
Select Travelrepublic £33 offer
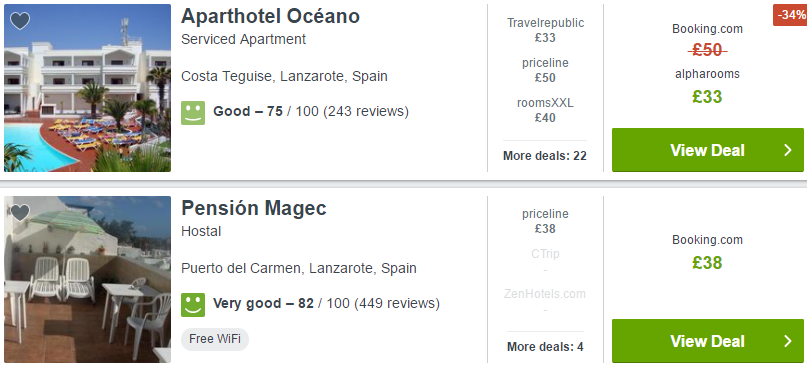coord(545,30)
